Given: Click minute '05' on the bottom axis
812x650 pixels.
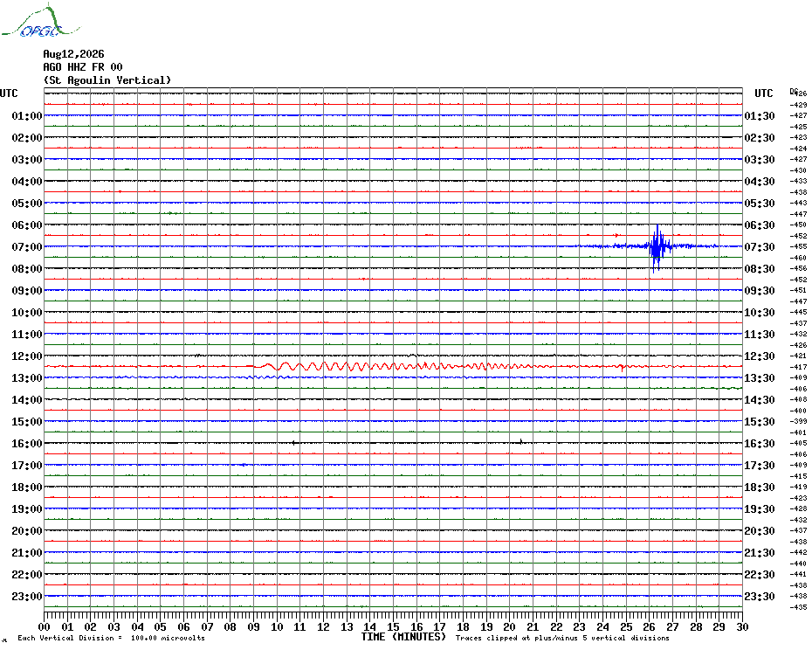Looking at the screenshot, I should (161, 627).
